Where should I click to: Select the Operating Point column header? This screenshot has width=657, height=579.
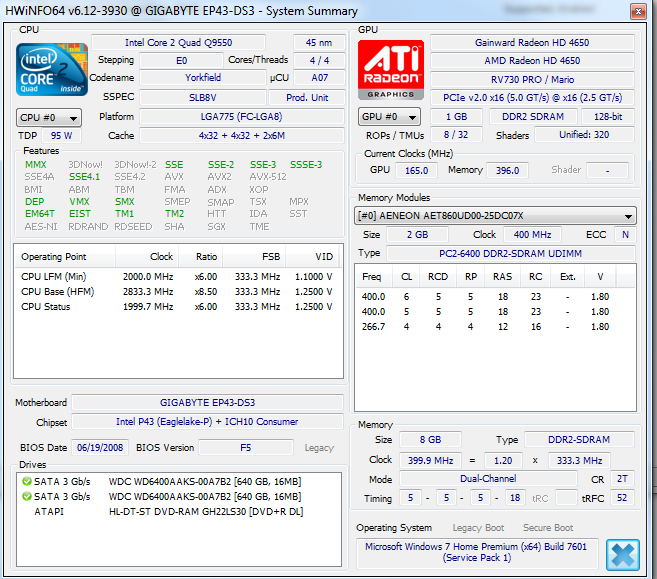64,256
